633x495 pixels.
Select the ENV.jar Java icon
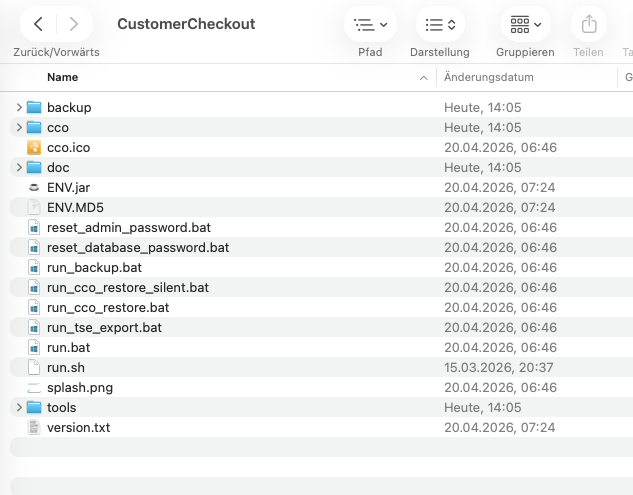click(x=34, y=187)
